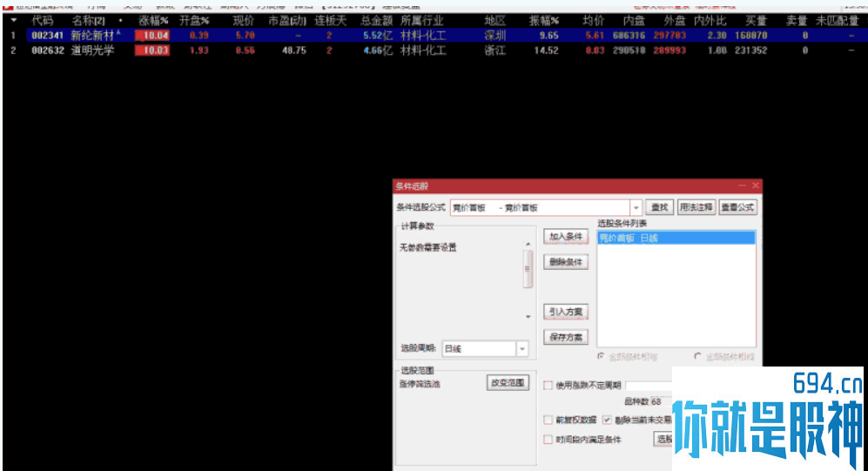Screen dimensions: 868x471
Task: Click 加入条件 to add condition
Action: (566, 237)
